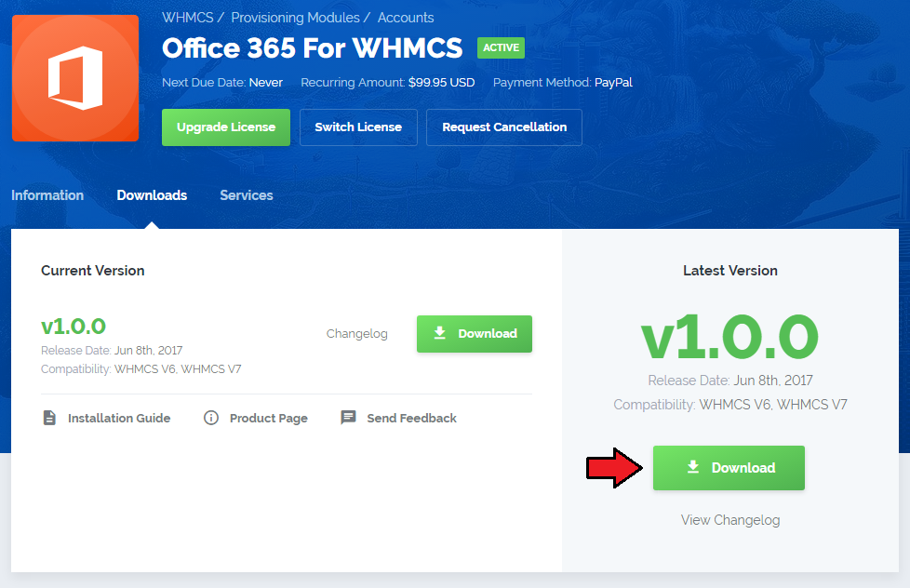This screenshot has height=588, width=910.
Task: Click the Upgrade License button
Action: (x=226, y=127)
